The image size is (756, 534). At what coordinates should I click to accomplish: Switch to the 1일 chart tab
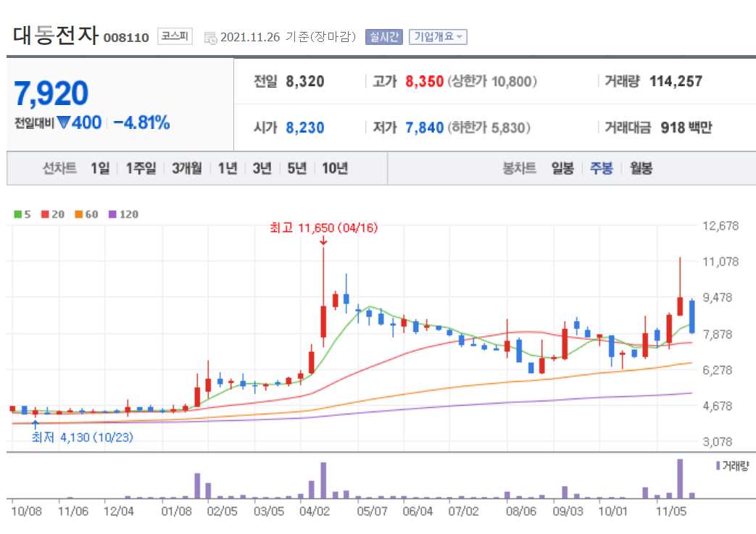pos(98,167)
